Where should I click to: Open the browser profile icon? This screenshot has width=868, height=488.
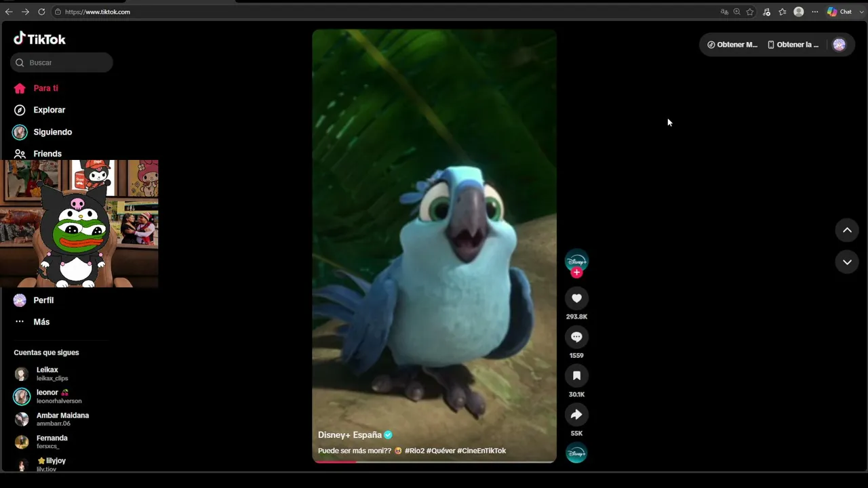tap(799, 12)
